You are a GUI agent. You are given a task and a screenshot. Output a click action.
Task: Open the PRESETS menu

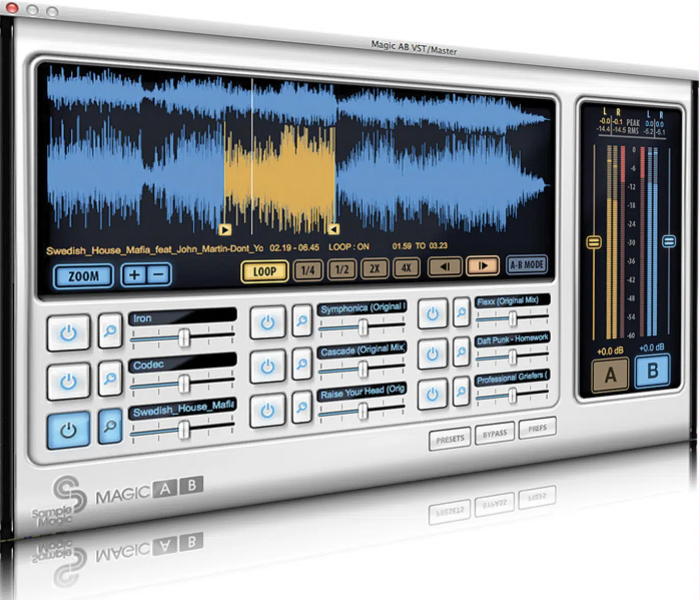[x=450, y=439]
